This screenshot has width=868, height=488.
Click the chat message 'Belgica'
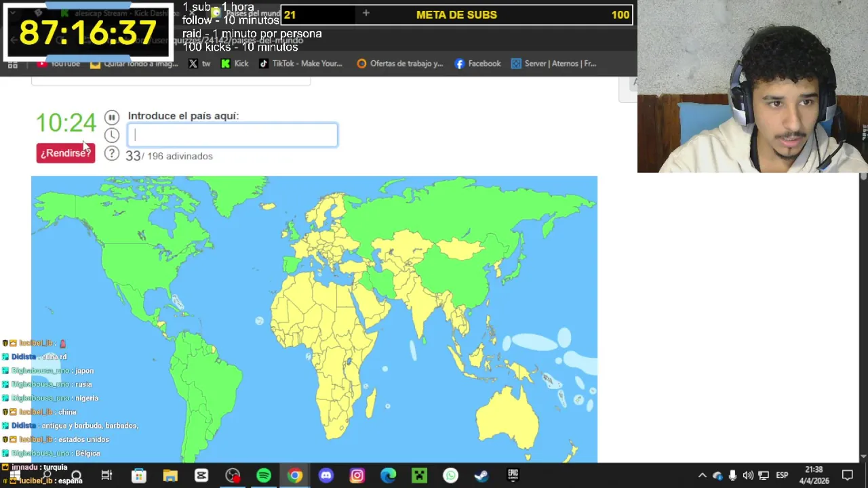(87, 453)
